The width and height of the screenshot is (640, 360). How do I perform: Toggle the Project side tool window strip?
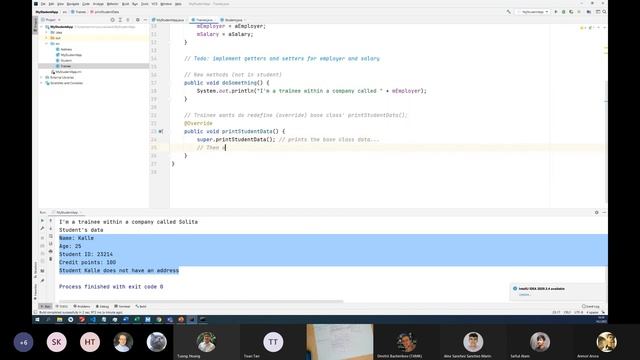pyautogui.click(x=35, y=25)
